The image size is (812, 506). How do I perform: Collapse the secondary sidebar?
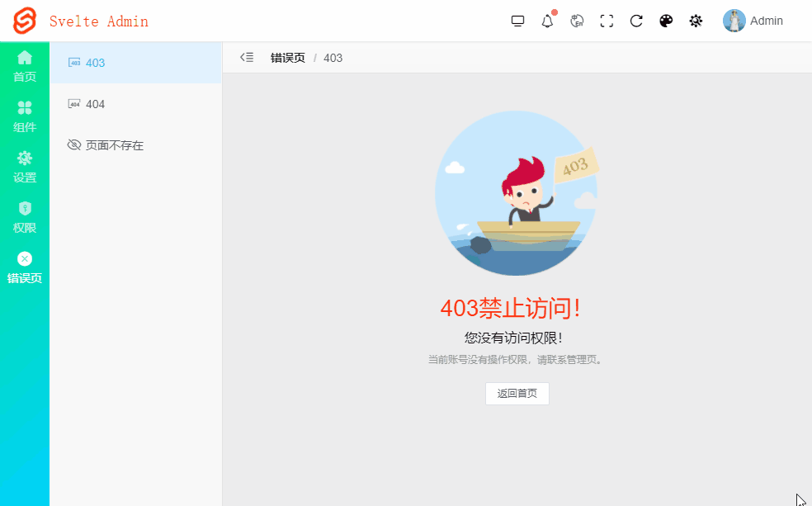pyautogui.click(x=246, y=57)
